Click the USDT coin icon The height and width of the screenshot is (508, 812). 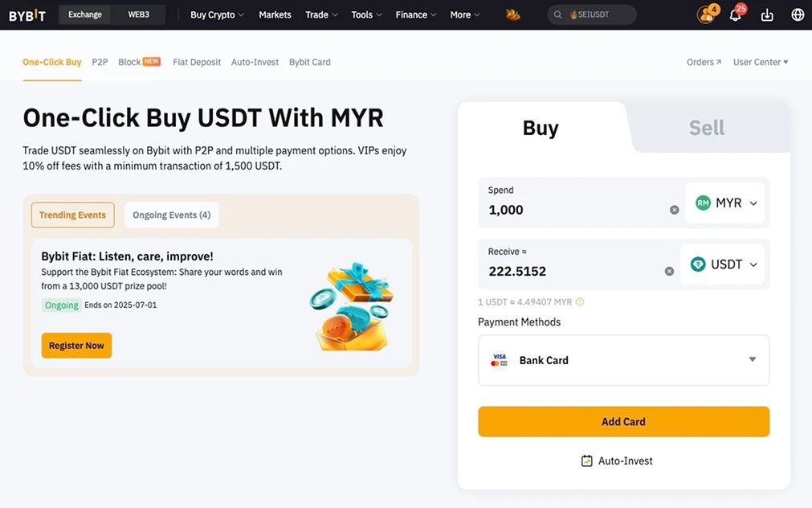pyautogui.click(x=696, y=264)
